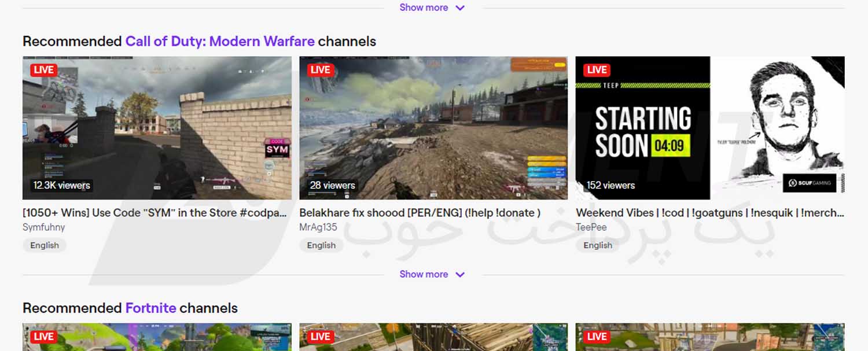Open stream title 'Belakhare fix shoood'

point(420,213)
